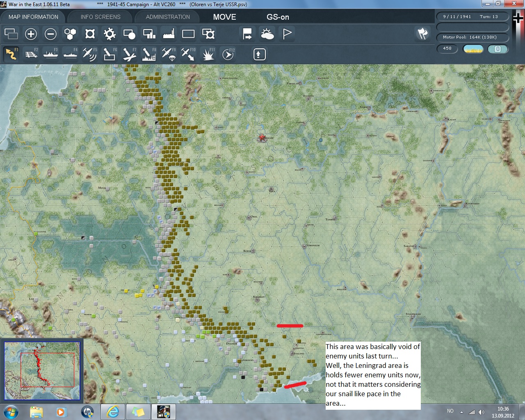The width and height of the screenshot is (525, 420).
Task: Select the F5 air recon icon
Action: click(x=90, y=54)
